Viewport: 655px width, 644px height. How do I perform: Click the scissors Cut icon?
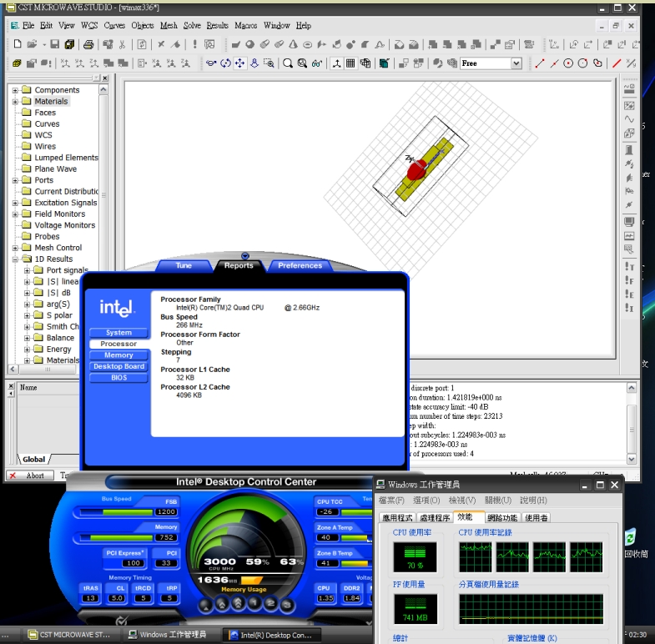[122, 44]
